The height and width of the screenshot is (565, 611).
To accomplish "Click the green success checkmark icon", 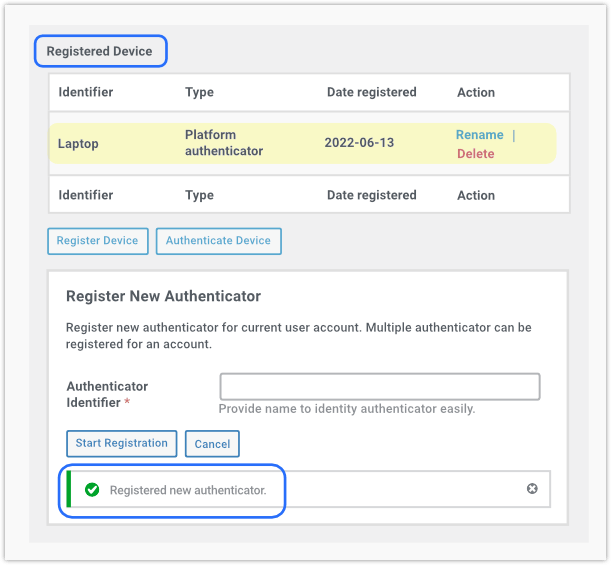I will [x=92, y=490].
